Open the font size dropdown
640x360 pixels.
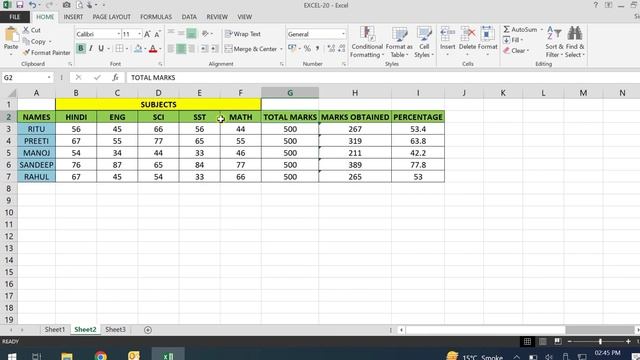pos(139,34)
